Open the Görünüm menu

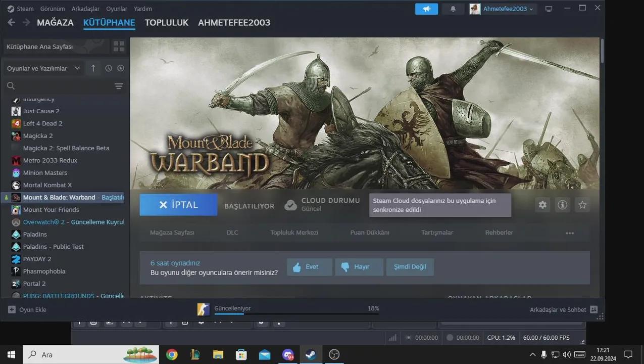[x=52, y=8]
